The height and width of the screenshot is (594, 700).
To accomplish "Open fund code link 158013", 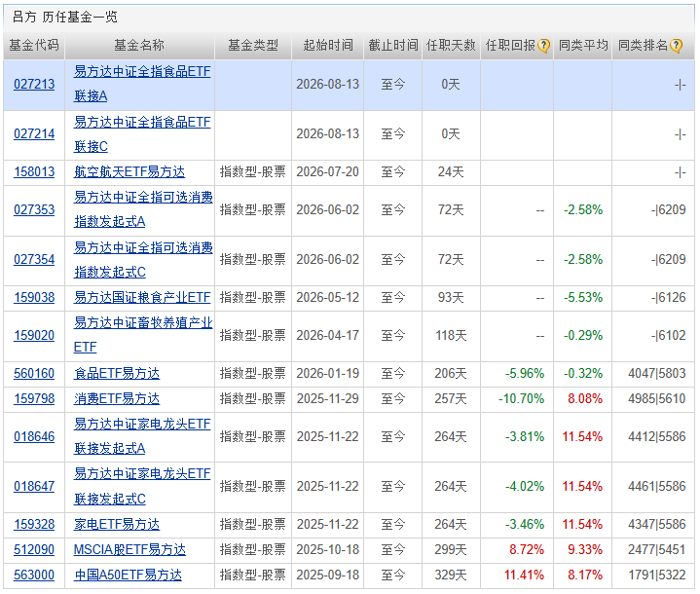I will point(34,172).
